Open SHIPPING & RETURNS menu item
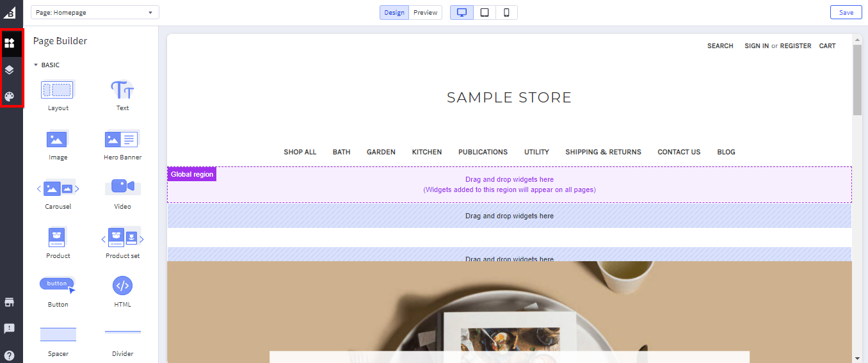 [603, 152]
